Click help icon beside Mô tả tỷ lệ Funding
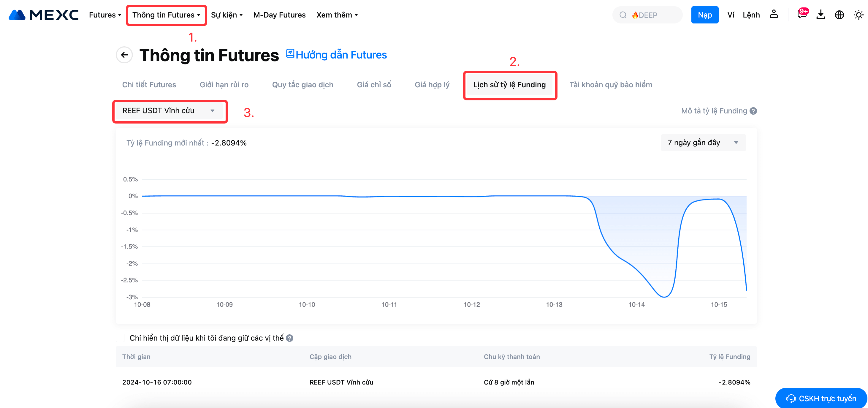868x408 pixels. click(x=753, y=111)
